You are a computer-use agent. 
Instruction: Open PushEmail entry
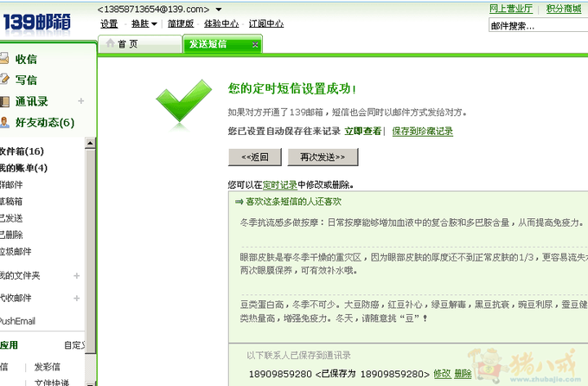click(17, 321)
